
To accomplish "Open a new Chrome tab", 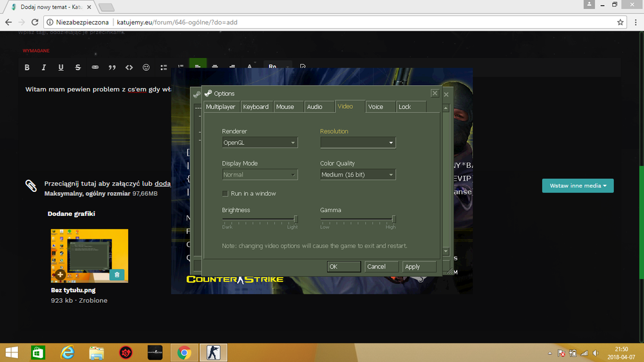I will coord(106,7).
